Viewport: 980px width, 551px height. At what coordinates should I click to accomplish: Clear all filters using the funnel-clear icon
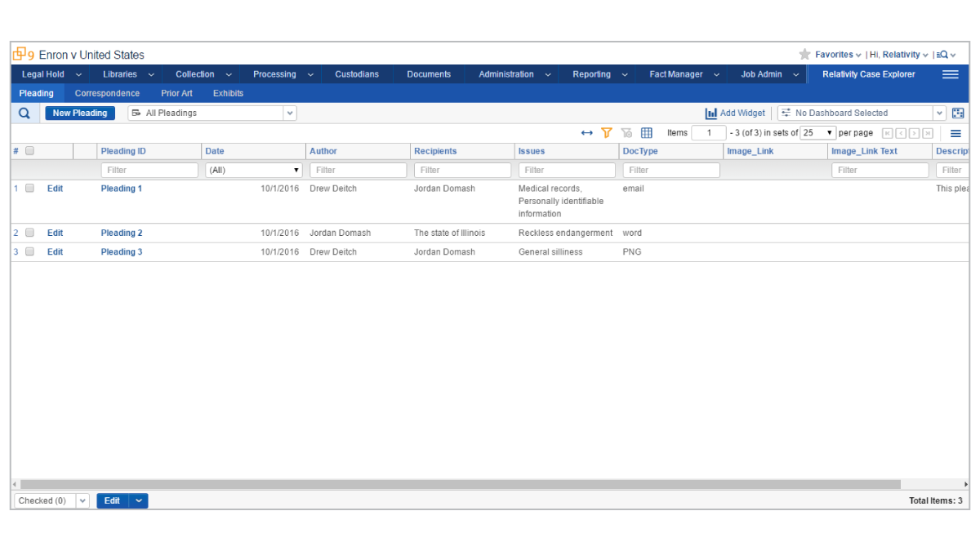pyautogui.click(x=626, y=132)
